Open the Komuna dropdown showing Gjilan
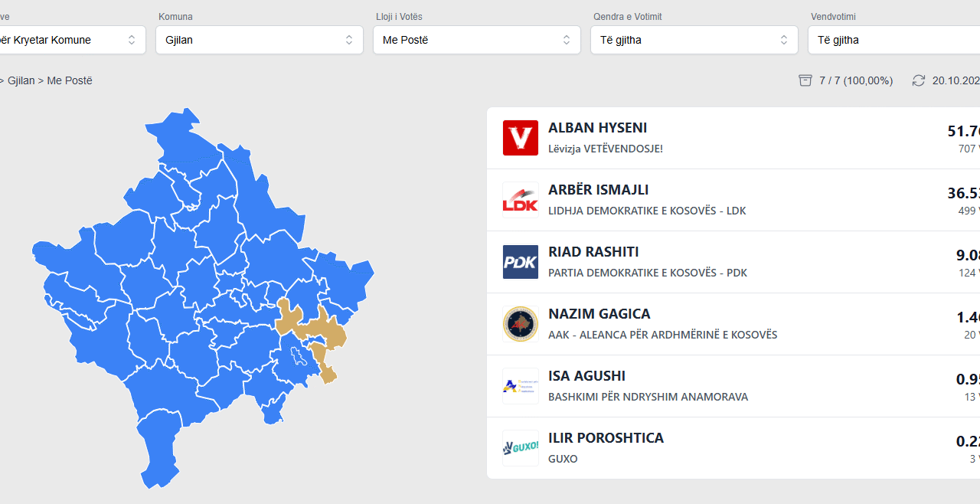Viewport: 980px width, 504px height. tap(259, 40)
